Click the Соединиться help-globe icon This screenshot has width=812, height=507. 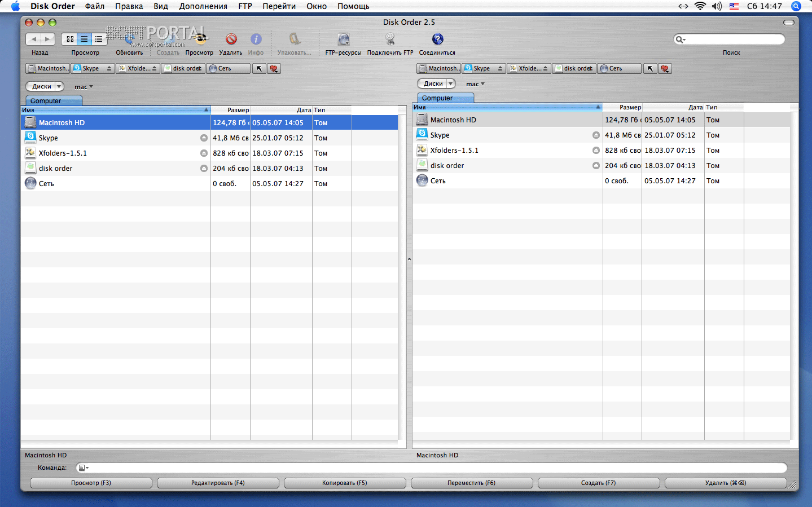tap(437, 39)
